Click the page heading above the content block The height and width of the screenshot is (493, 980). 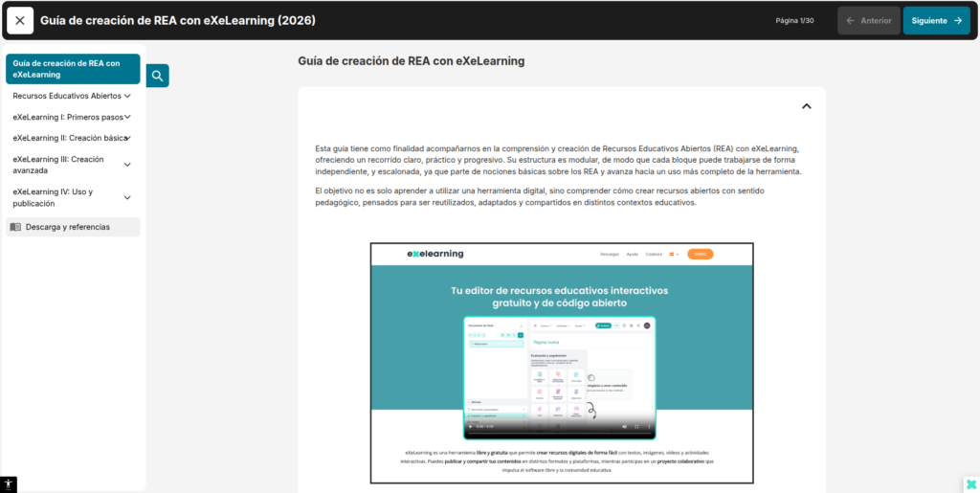coord(412,61)
